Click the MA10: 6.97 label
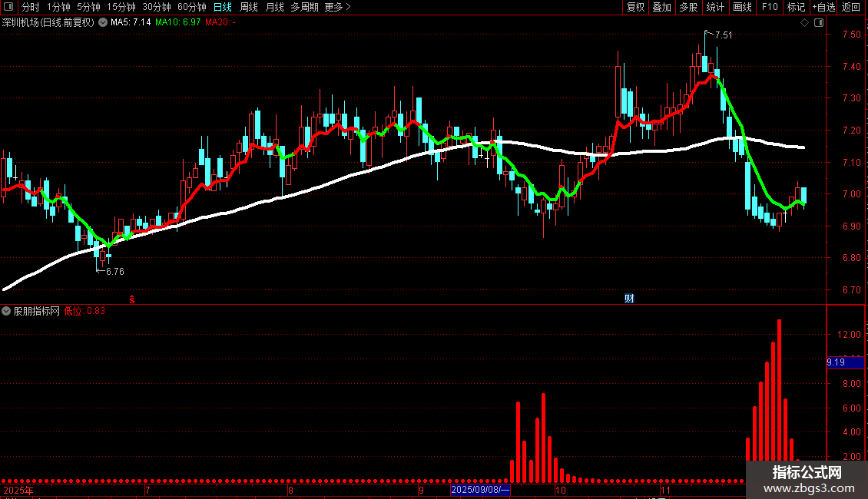This screenshot has width=868, height=499. [x=177, y=23]
